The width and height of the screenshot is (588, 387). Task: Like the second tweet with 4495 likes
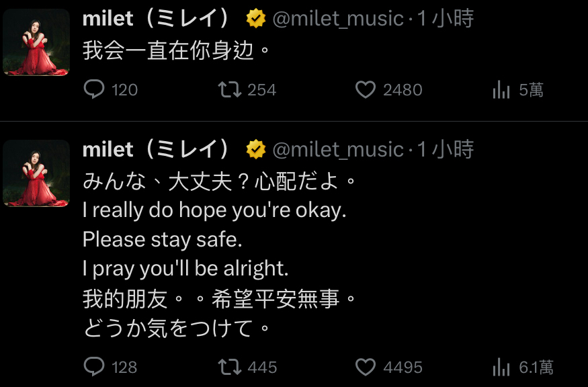[365, 367]
